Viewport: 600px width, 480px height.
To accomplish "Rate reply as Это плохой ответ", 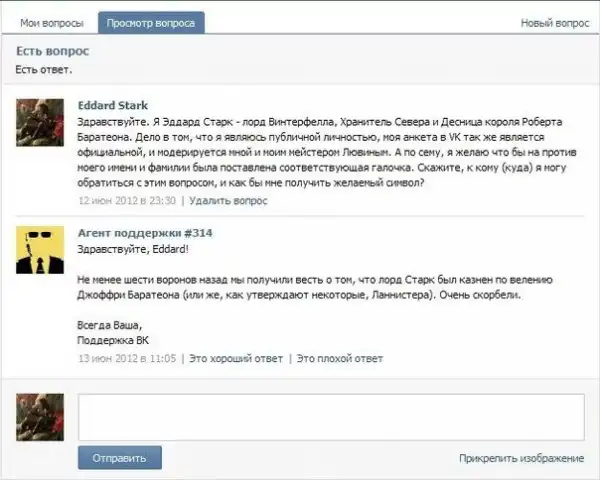I will pos(339,357).
